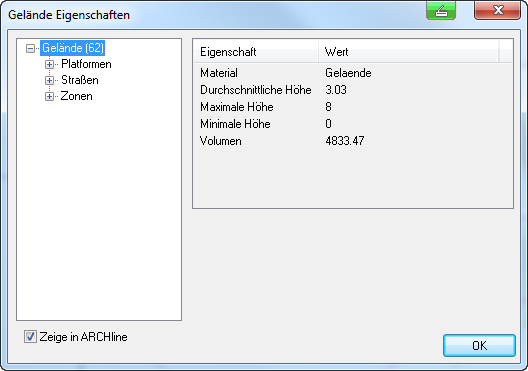Expand the Straßen tree node
528x371 pixels.
(x=50, y=80)
